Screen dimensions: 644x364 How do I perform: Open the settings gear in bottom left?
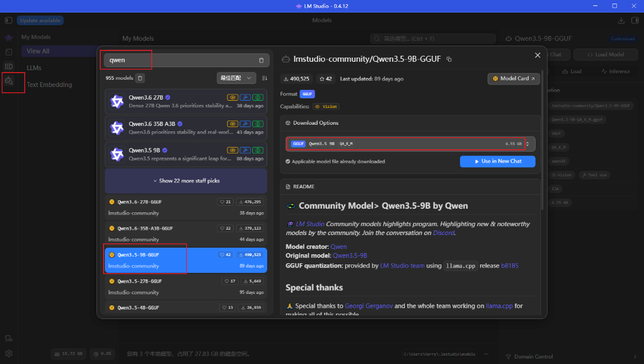8,353
